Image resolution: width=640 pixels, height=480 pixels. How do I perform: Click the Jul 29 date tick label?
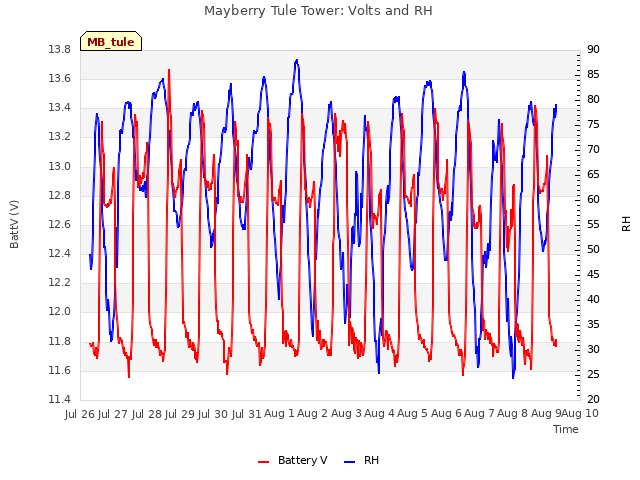pos(180,414)
